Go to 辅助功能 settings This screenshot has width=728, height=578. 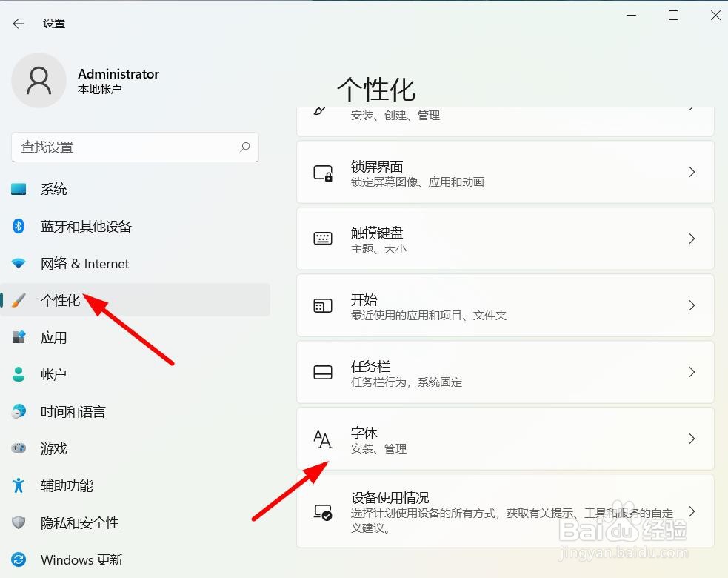(x=135, y=485)
